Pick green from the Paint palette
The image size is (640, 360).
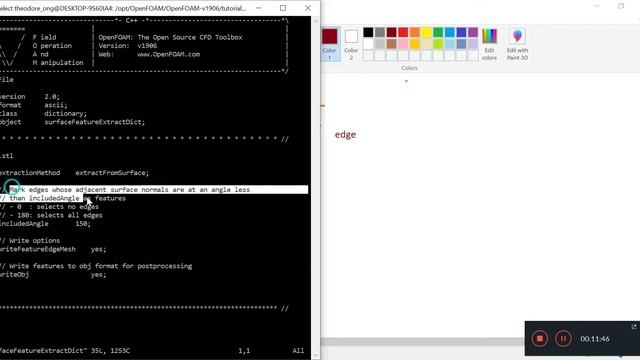pyautogui.click(x=438, y=32)
